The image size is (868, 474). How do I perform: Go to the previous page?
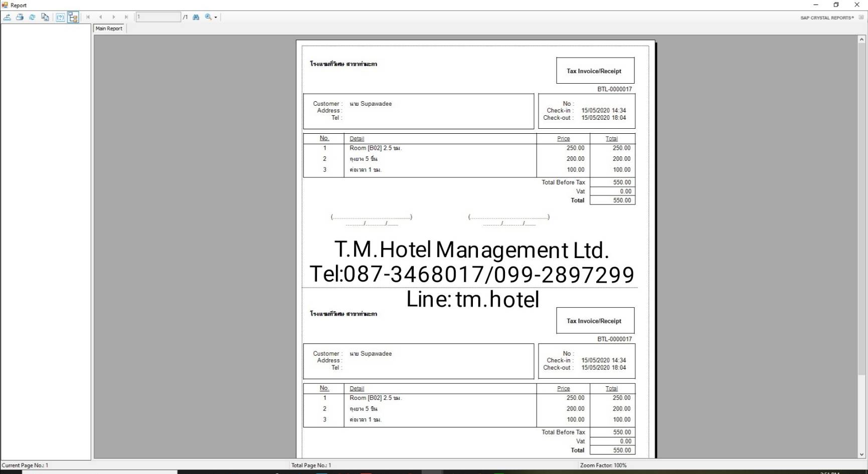[x=101, y=17]
